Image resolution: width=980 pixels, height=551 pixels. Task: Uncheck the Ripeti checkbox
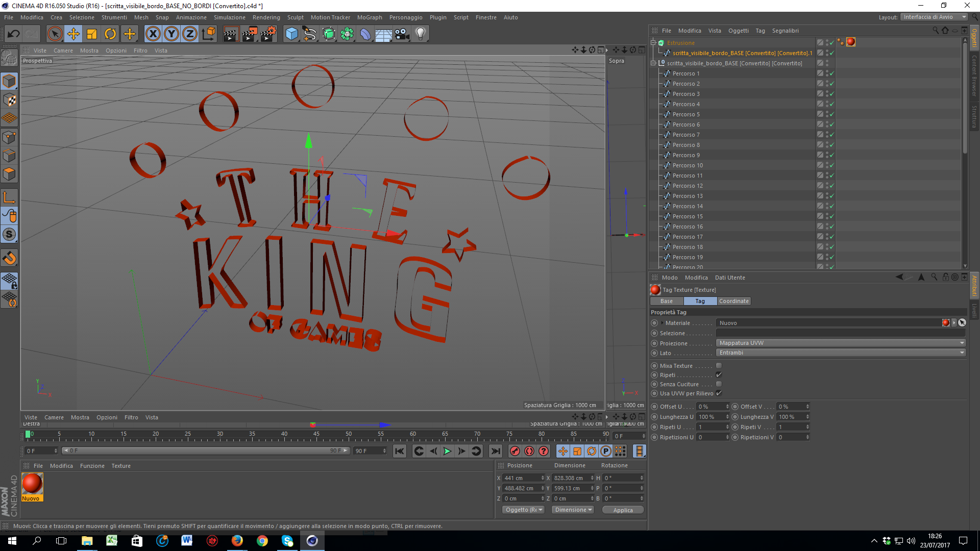719,375
